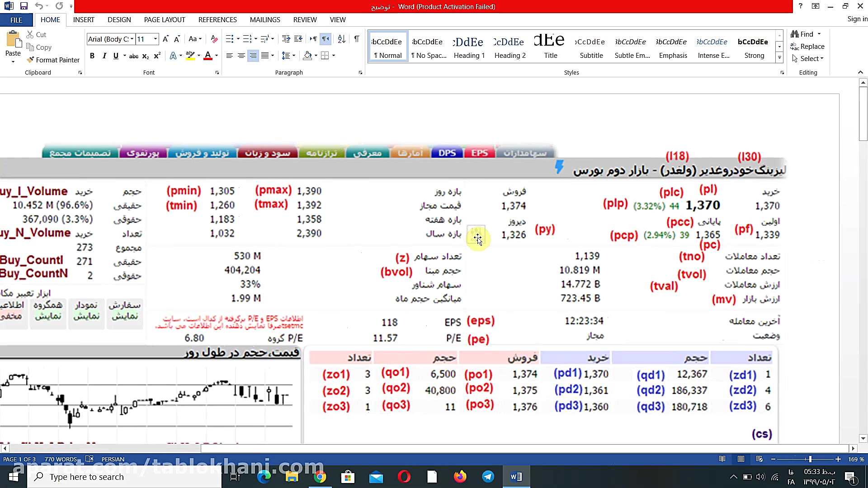Apply bullet list formatting
The image size is (868, 488).
(x=230, y=39)
